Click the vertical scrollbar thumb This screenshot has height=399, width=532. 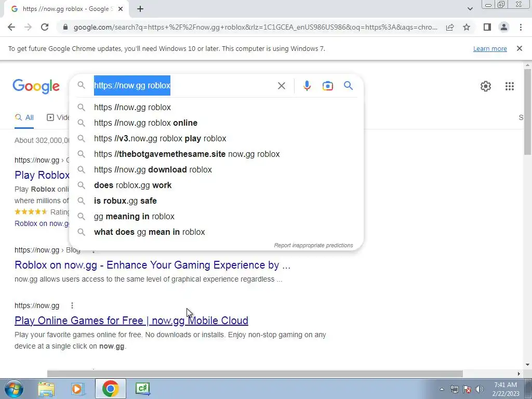pos(527,112)
